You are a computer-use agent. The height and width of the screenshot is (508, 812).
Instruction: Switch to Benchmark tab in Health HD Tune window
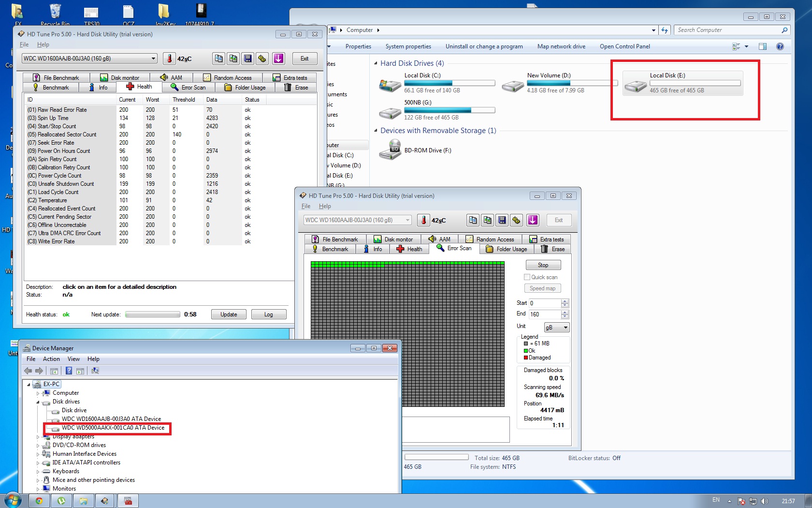[x=51, y=88]
